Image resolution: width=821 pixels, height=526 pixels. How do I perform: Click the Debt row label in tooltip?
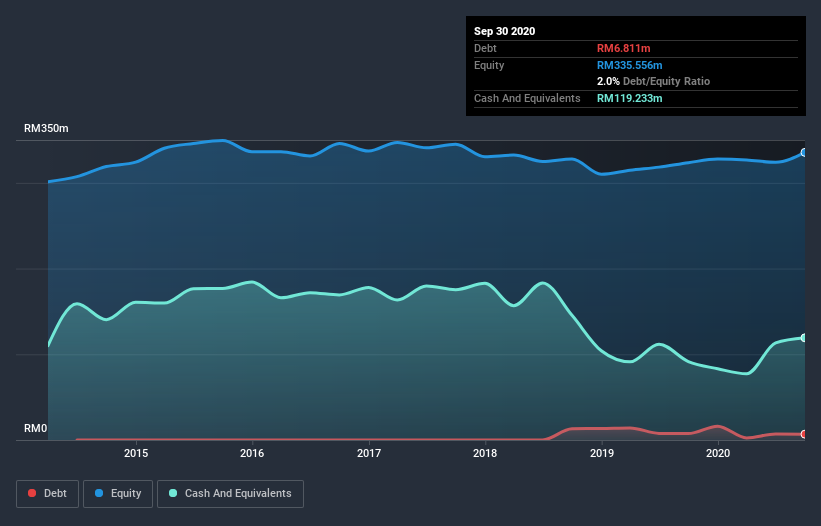pyautogui.click(x=485, y=49)
